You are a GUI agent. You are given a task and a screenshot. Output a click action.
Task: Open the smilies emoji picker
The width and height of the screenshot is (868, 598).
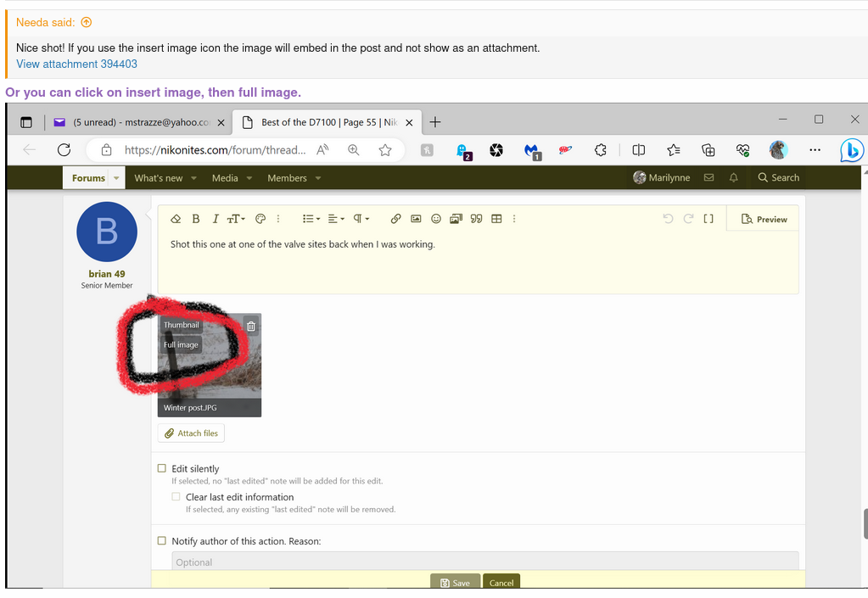coord(436,219)
